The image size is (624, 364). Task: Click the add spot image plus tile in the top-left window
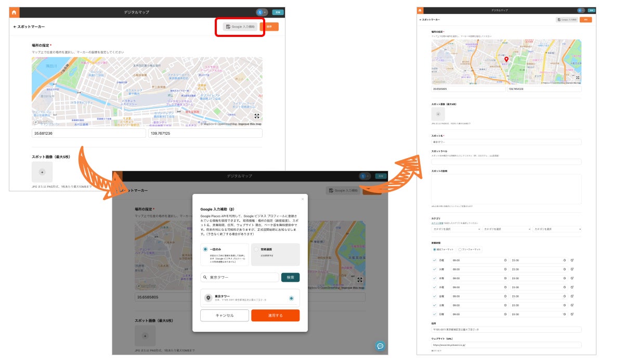click(42, 172)
